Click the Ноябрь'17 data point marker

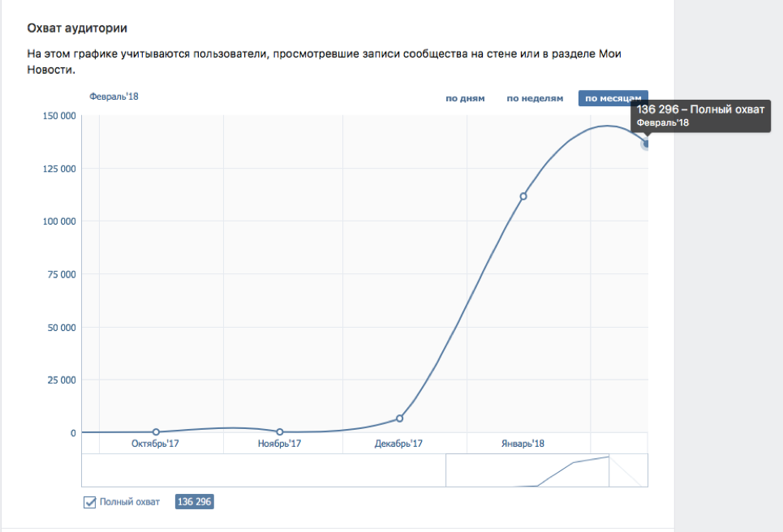[280, 432]
